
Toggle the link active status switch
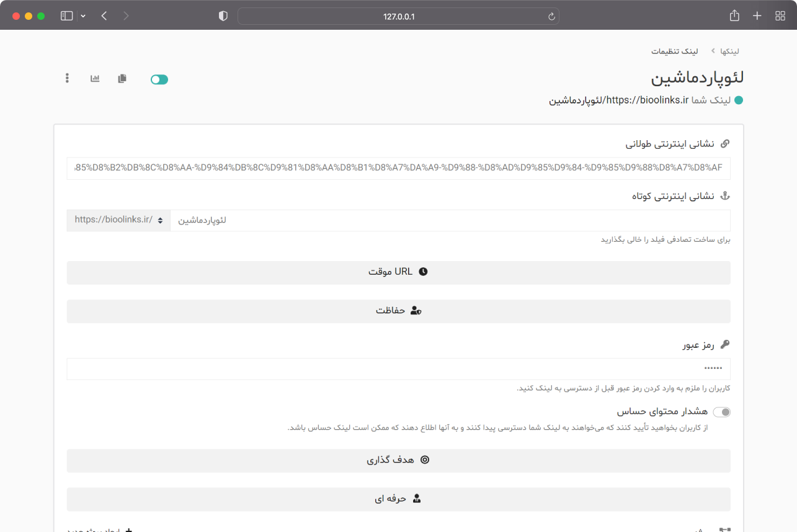coord(159,79)
